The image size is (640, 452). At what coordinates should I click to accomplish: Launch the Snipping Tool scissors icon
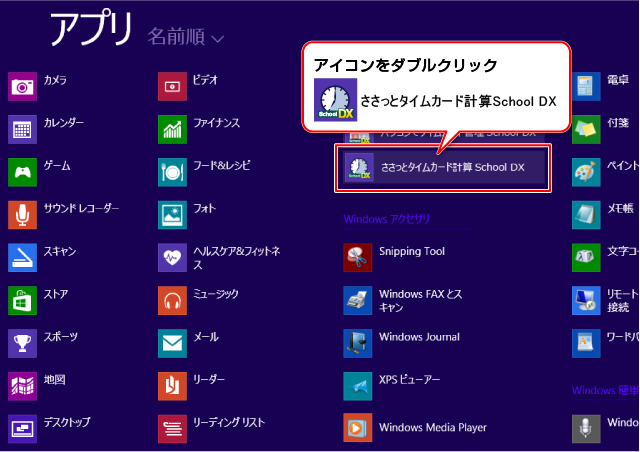point(358,258)
